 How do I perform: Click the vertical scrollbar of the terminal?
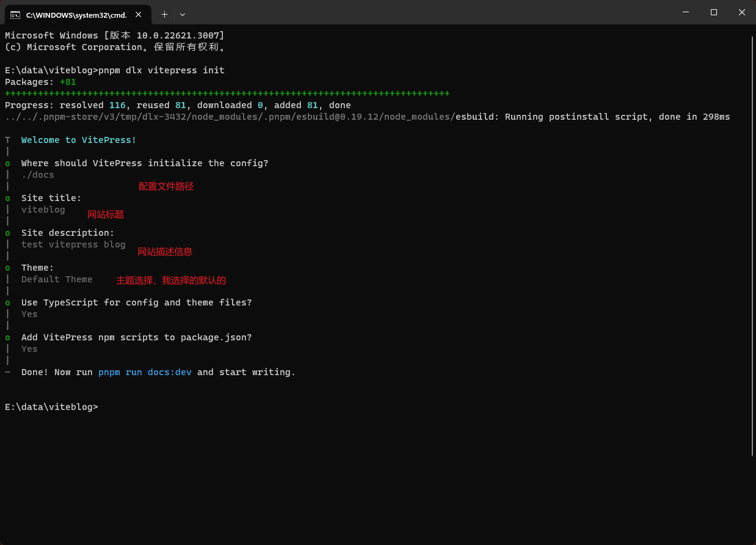coord(752,244)
